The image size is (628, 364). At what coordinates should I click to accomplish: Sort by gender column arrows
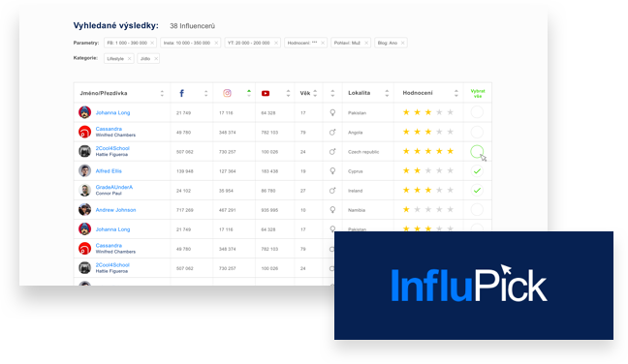click(332, 93)
